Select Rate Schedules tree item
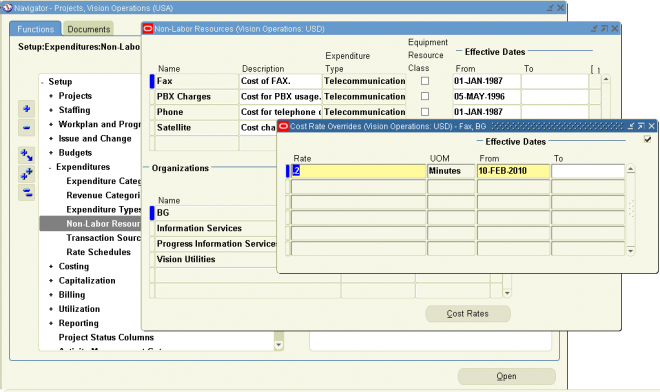Viewport: 660px width, 392px height. 98,252
